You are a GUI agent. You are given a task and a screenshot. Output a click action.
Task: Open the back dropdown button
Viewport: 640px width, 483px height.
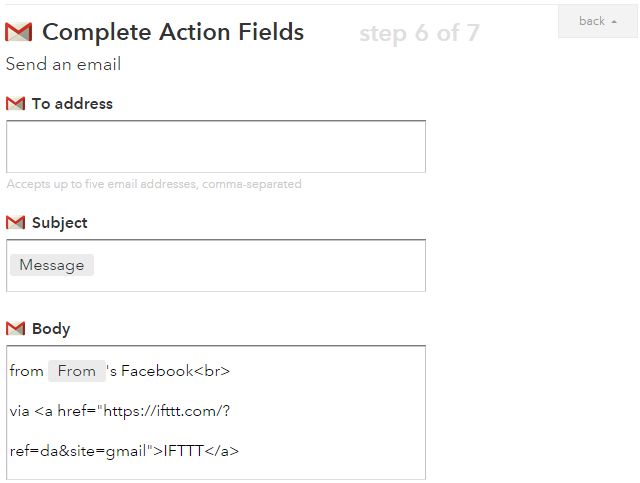point(597,21)
